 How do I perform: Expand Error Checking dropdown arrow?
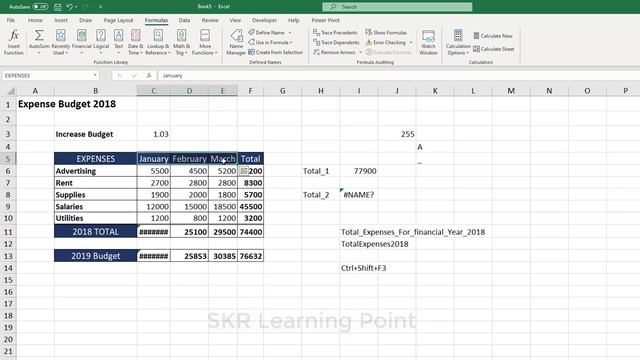click(x=411, y=42)
